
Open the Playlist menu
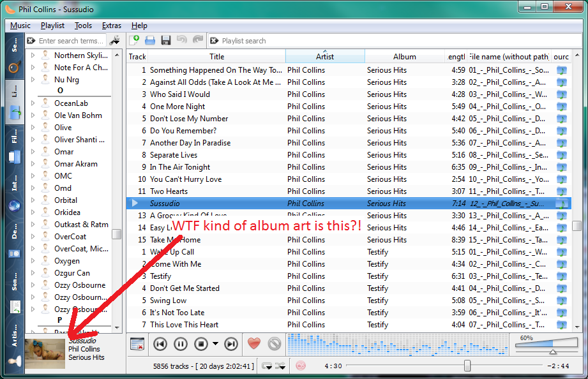point(52,26)
